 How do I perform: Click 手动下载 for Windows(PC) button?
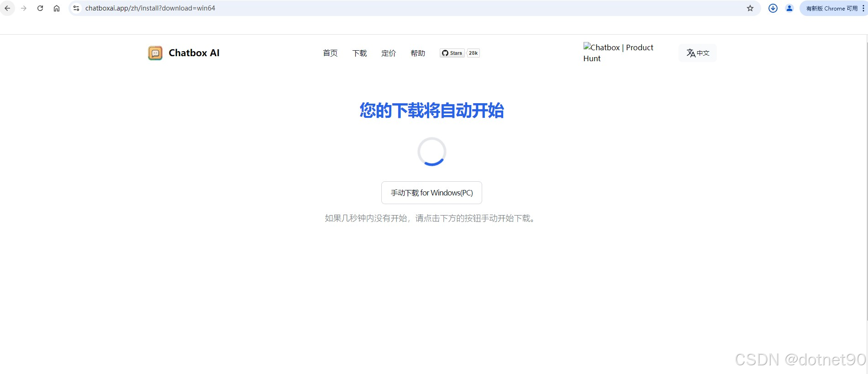(431, 193)
